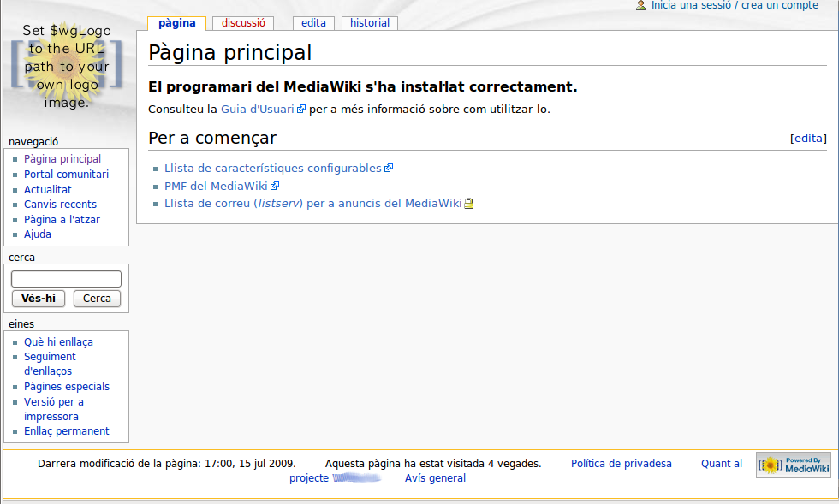Open the discussió tab
Screen dimensions: 839x504
point(243,23)
